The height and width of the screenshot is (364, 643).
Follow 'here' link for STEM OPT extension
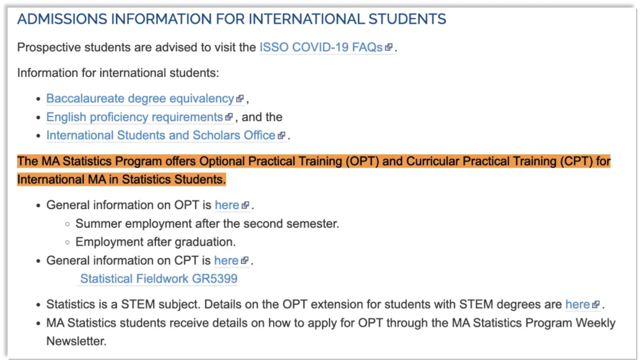(577, 304)
